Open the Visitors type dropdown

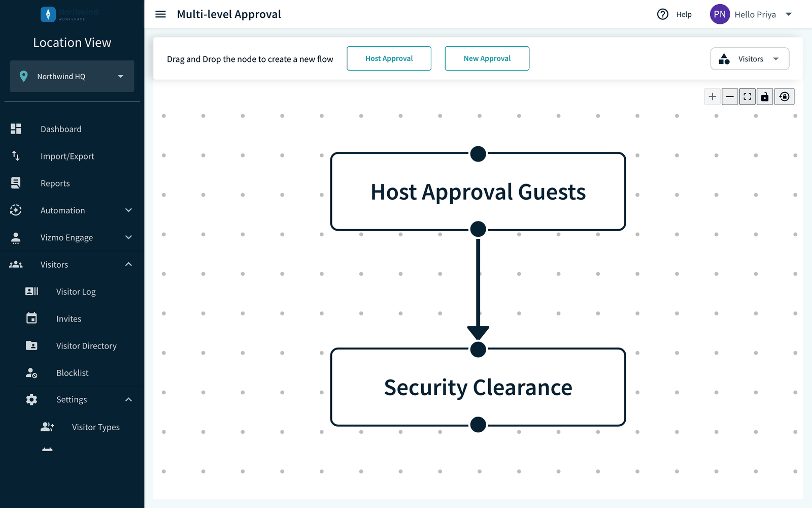click(x=750, y=59)
